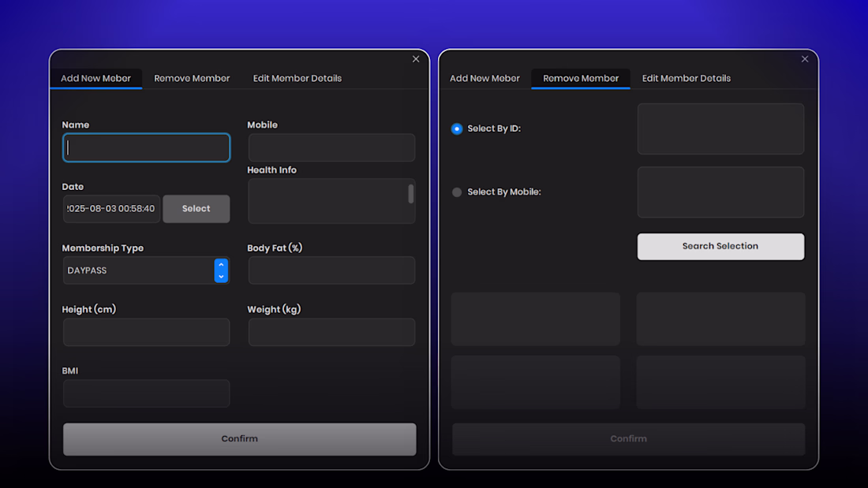The height and width of the screenshot is (488, 868).
Task: Click into the Mobile input field
Action: point(331,147)
